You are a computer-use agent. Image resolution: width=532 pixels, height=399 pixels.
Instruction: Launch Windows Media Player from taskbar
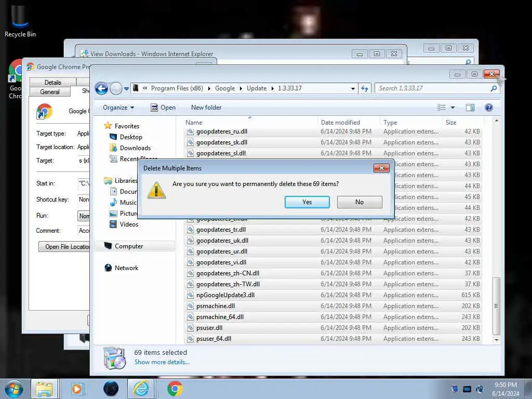[77, 389]
